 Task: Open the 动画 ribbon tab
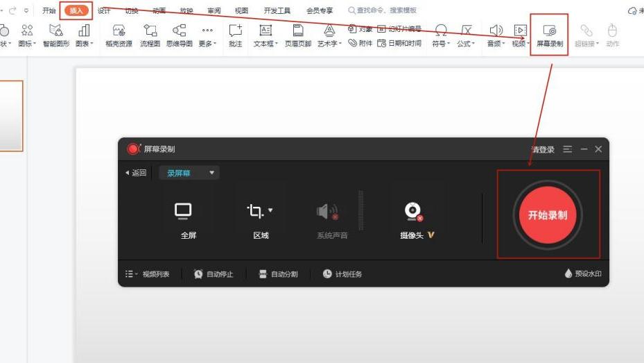(159, 10)
